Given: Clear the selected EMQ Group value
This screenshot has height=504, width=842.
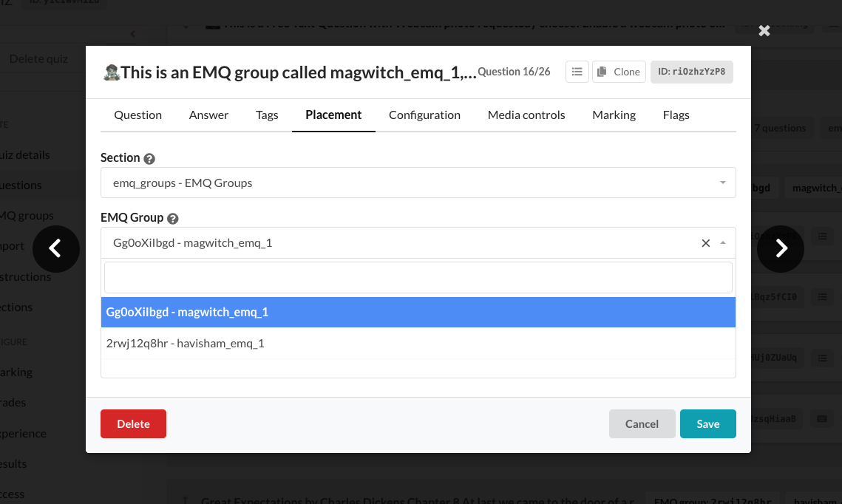Looking at the screenshot, I should (x=705, y=243).
